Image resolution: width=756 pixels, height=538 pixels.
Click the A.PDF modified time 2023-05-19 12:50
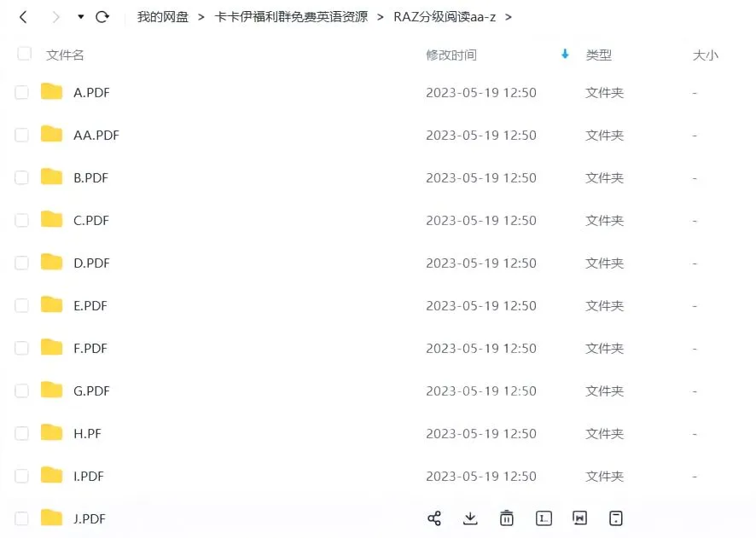(481, 92)
